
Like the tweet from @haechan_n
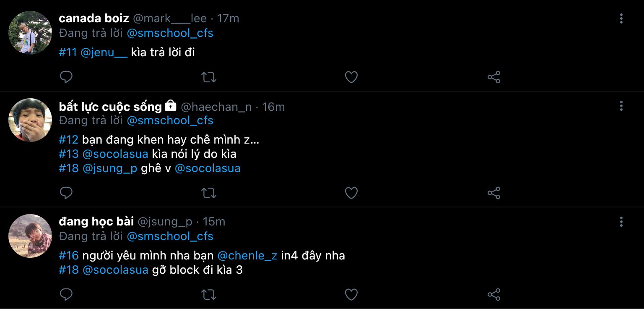pos(351,193)
